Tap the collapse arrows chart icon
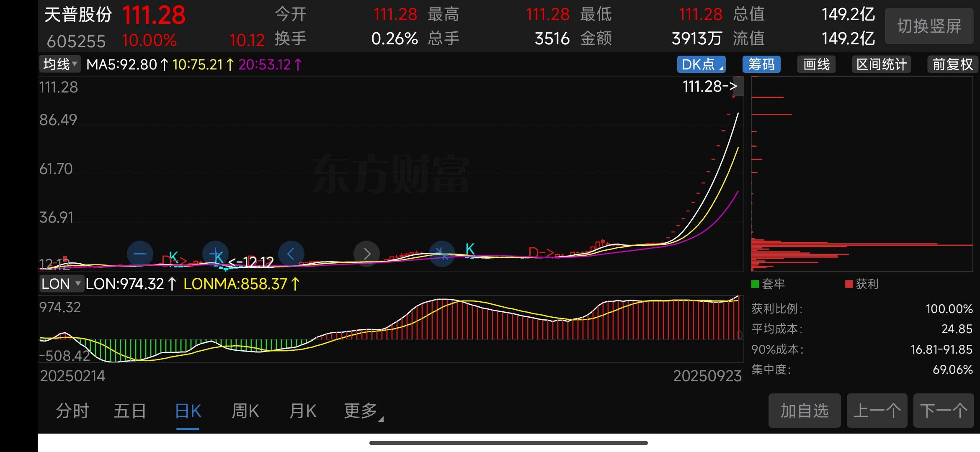 pyautogui.click(x=442, y=254)
